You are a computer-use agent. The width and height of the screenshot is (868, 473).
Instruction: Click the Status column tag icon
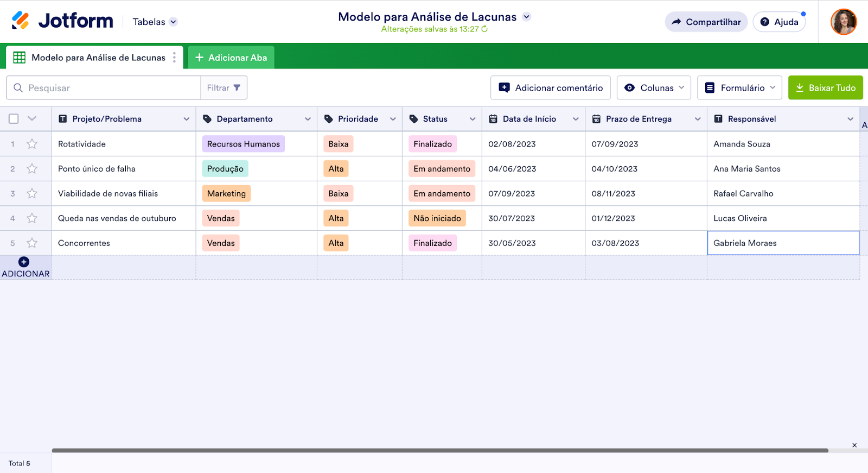click(413, 119)
